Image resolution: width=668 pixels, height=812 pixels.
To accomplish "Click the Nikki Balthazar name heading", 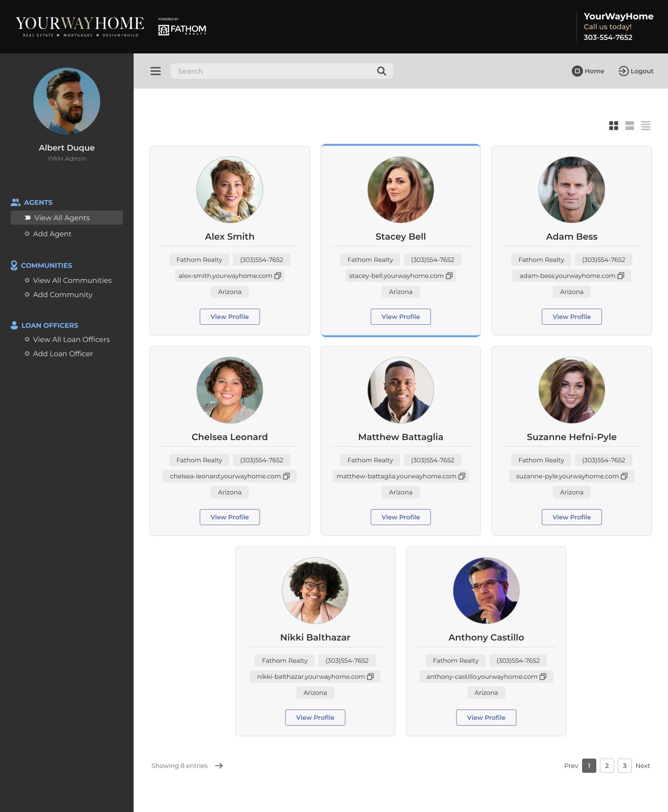I will click(315, 637).
